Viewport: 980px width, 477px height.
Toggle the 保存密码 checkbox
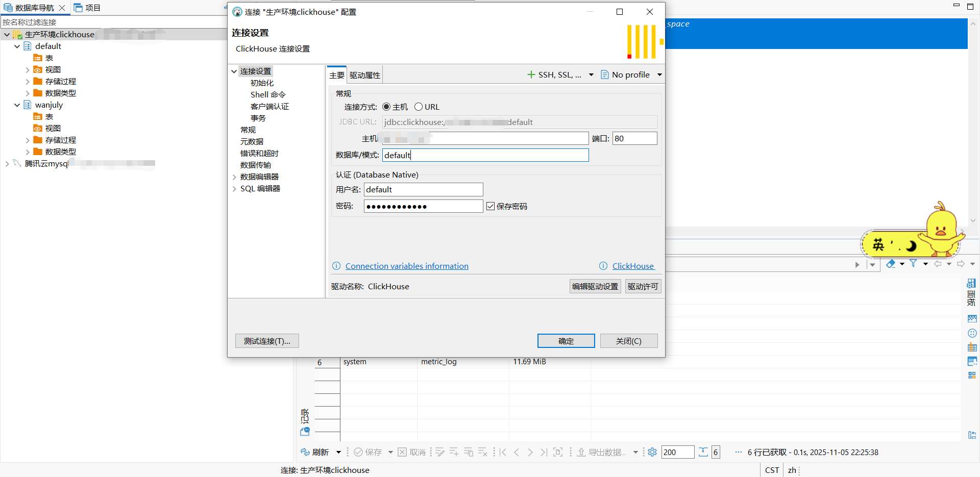[491, 206]
